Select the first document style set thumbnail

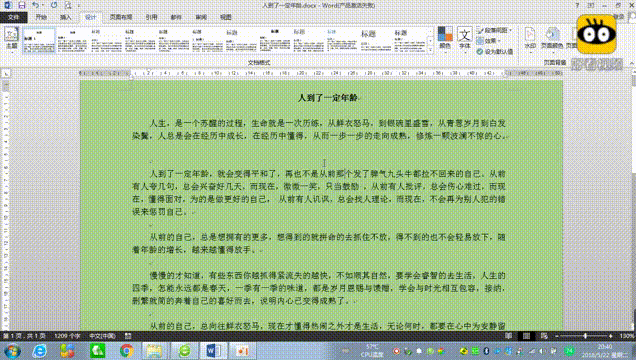tap(39, 40)
